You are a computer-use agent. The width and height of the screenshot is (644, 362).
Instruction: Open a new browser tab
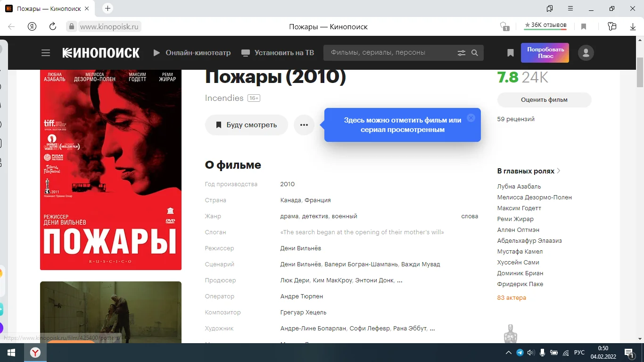pyautogui.click(x=107, y=8)
